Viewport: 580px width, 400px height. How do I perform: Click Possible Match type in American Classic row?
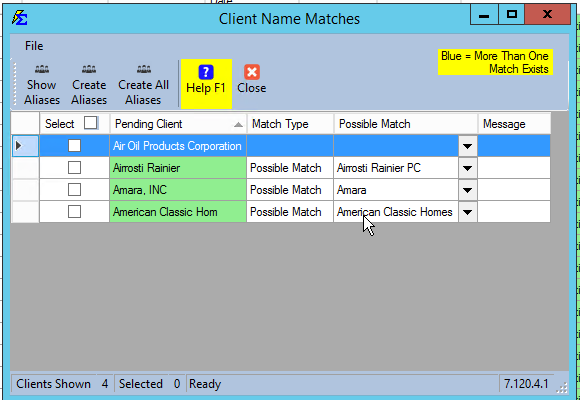pyautogui.click(x=290, y=212)
